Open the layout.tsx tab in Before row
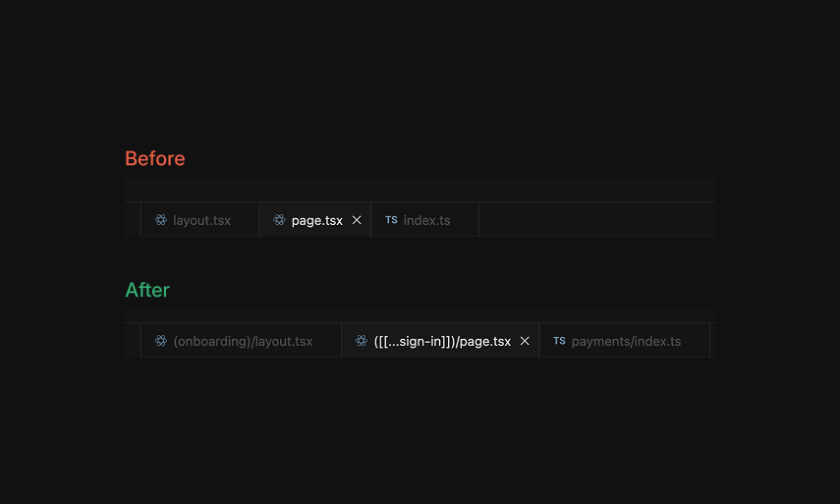 click(199, 220)
